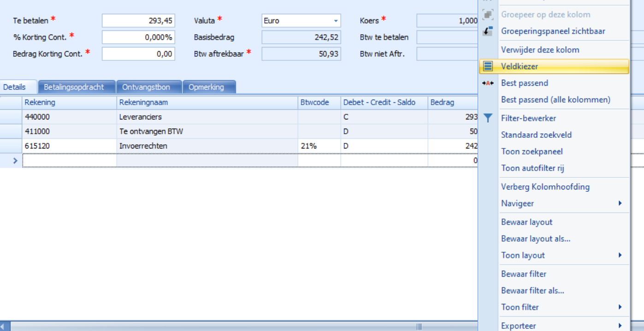
Task: Expand the Navigeer submenu
Action: [620, 203]
